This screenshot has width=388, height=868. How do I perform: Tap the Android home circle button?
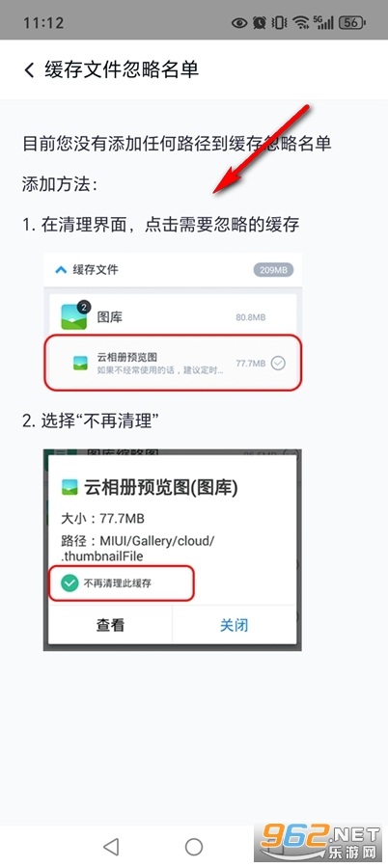194,846
